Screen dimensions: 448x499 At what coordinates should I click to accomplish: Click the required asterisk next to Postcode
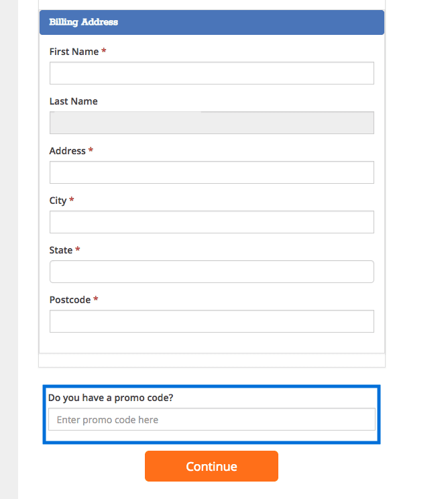coord(96,300)
